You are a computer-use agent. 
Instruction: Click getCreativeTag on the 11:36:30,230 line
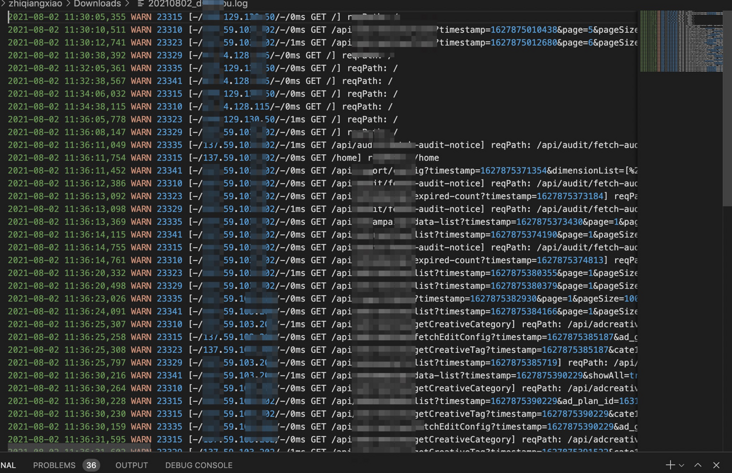tap(450, 414)
